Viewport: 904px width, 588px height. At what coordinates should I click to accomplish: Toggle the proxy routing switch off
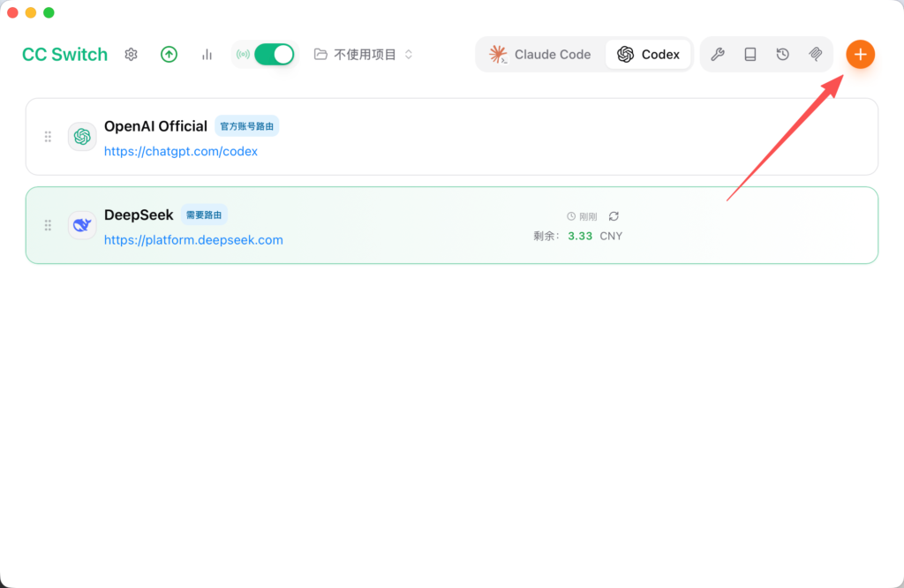(275, 54)
